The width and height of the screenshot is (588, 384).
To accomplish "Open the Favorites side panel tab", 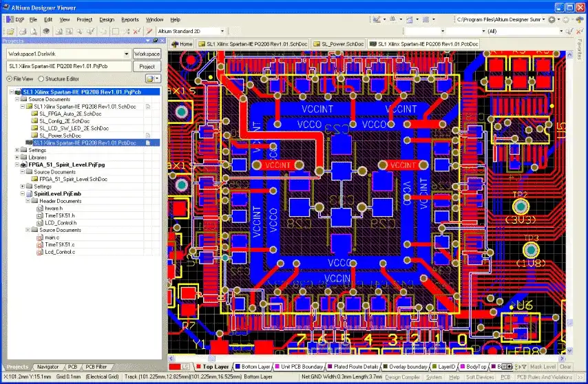I will 580,50.
